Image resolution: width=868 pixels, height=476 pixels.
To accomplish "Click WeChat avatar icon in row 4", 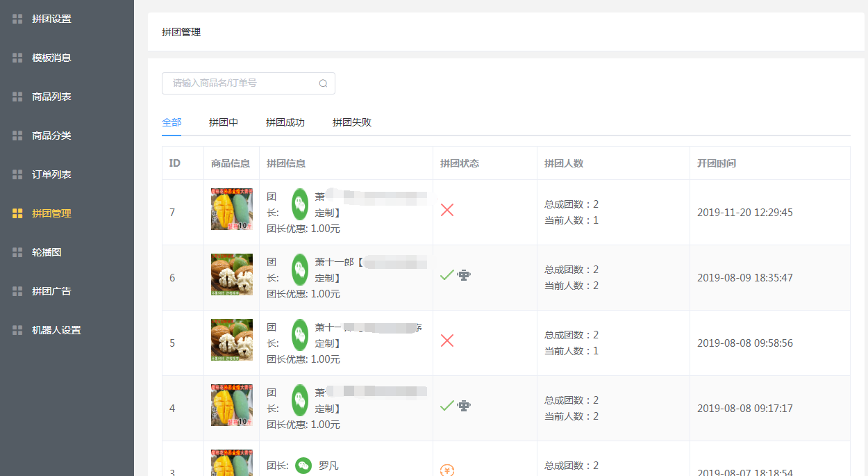I will (x=300, y=400).
